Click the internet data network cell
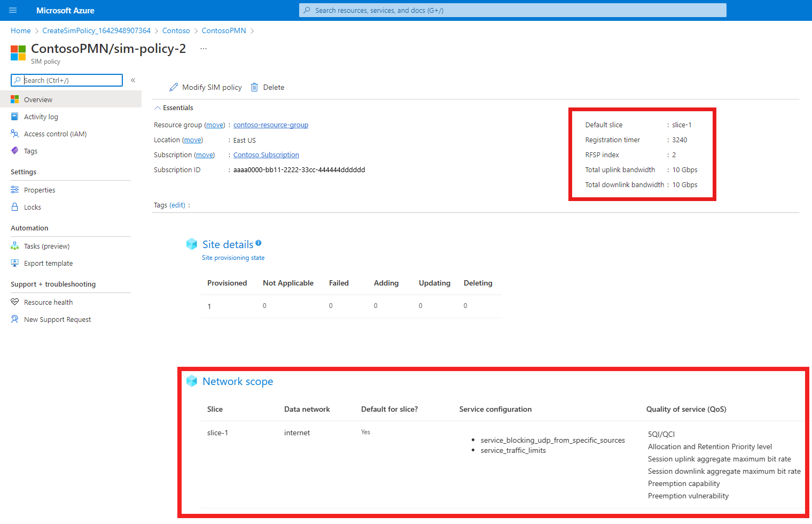This screenshot has width=812, height=524. (x=297, y=433)
